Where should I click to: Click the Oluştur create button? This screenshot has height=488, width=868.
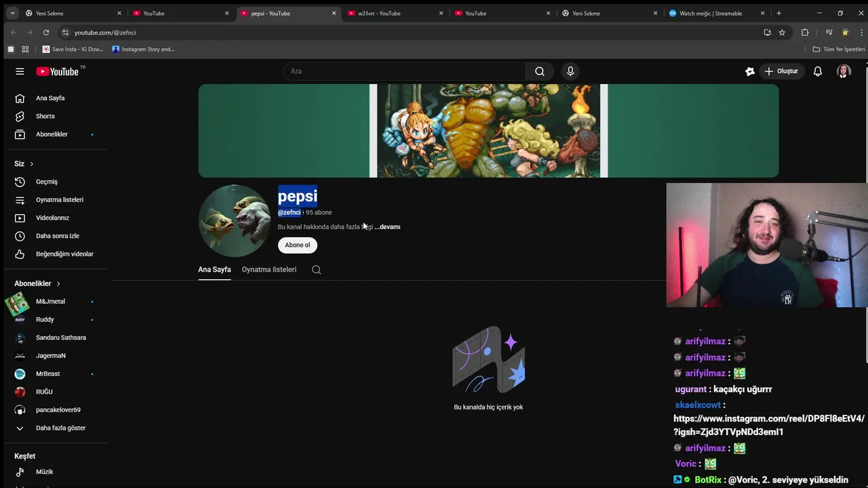click(x=781, y=71)
